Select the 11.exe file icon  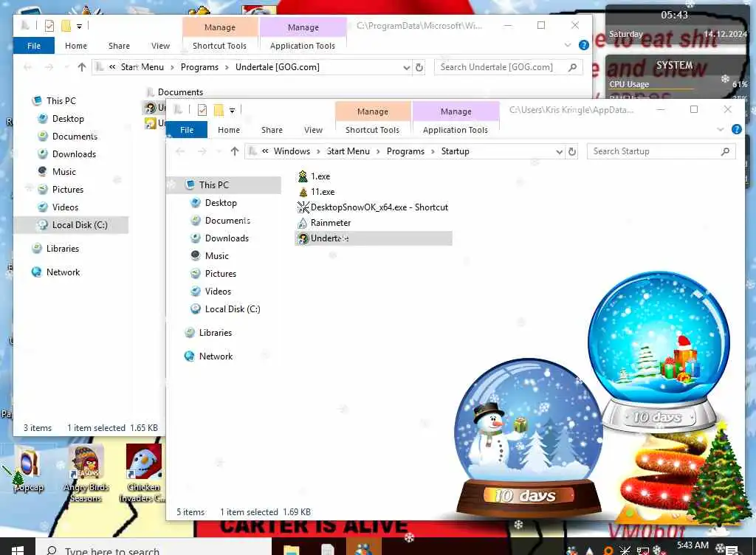(x=303, y=192)
